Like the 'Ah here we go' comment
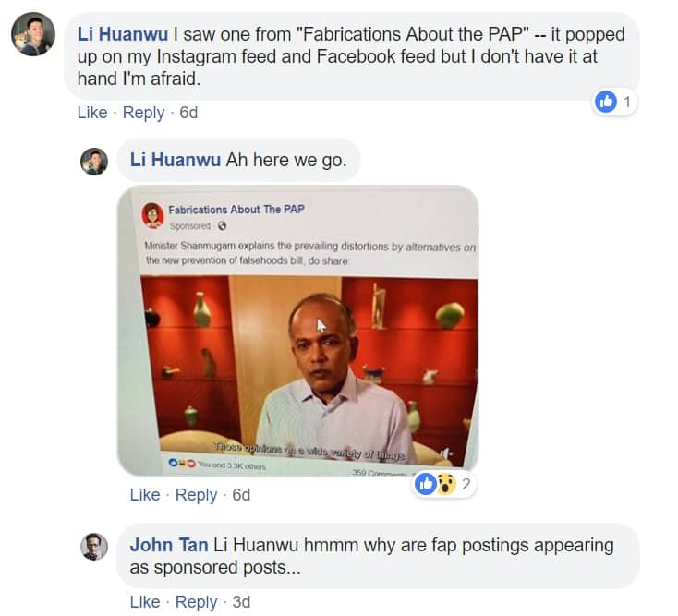Screen dimensions: 678x616 tap(145, 494)
